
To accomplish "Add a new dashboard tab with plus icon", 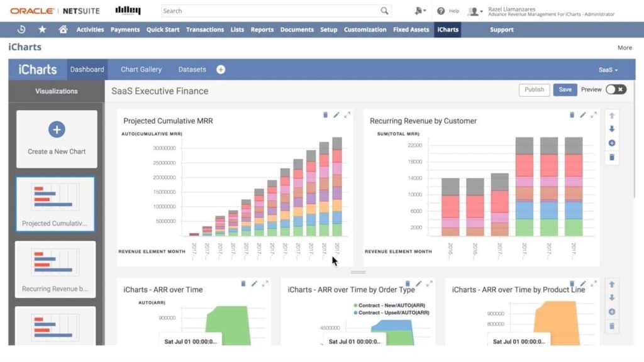I will pos(221,69).
